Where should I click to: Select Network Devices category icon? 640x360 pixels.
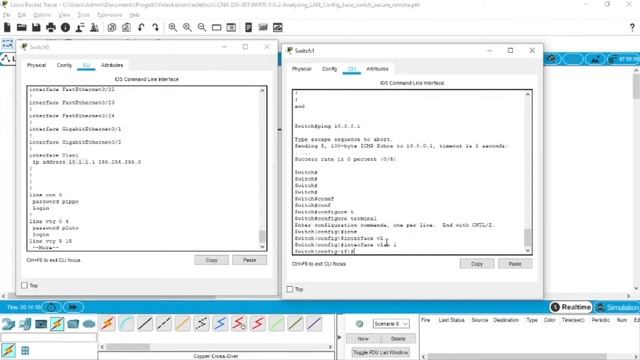pyautogui.click(x=8, y=324)
